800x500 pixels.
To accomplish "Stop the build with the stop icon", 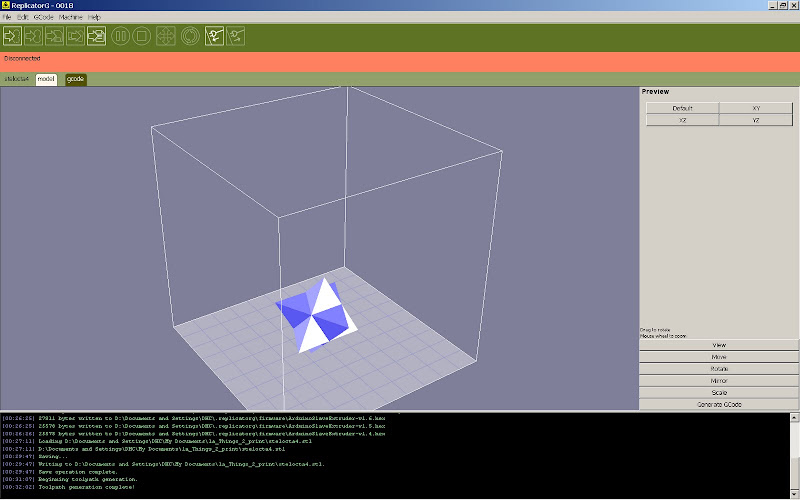I will point(142,36).
